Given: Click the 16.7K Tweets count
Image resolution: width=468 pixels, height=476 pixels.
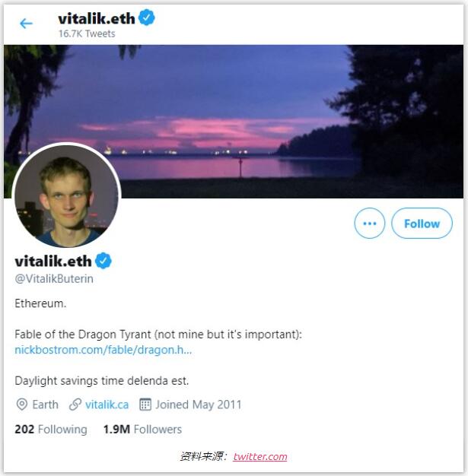Looking at the screenshot, I should point(85,34).
